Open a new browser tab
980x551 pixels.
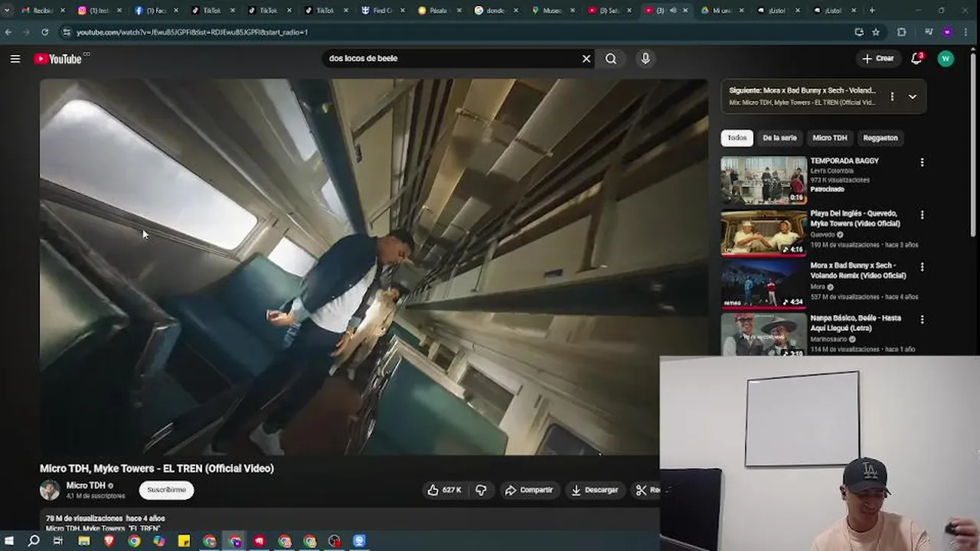[872, 11]
